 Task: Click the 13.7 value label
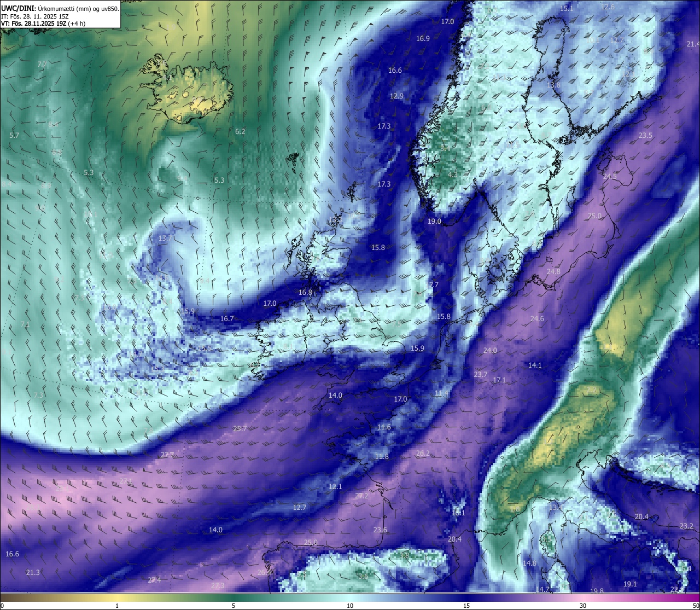tap(165, 238)
